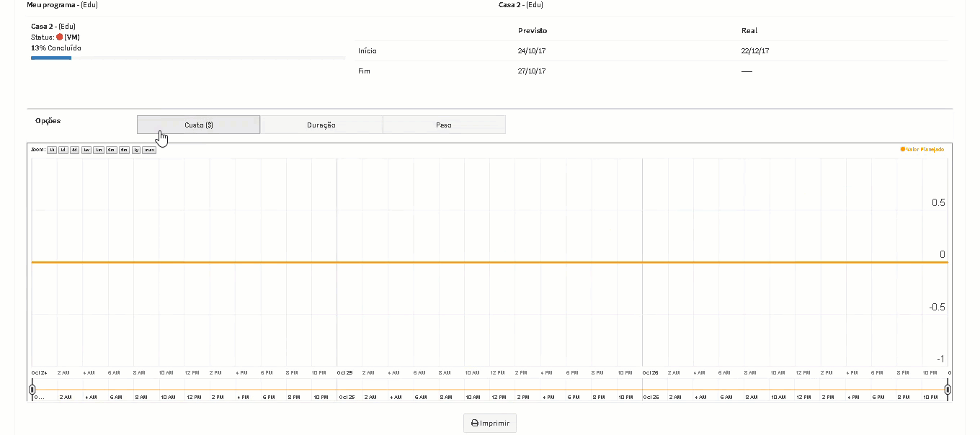Screen dimensions: 980x435
Task: Click the 13% Concluído progress bar
Action: (188, 58)
